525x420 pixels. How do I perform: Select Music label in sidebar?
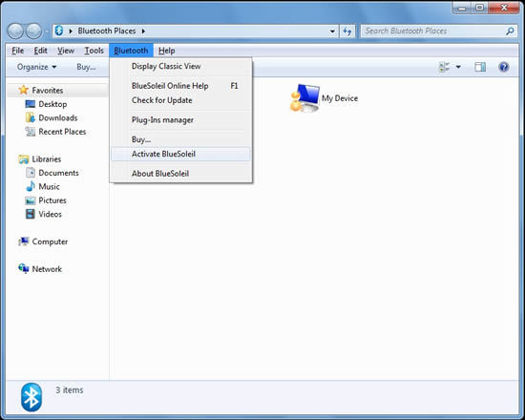[50, 186]
